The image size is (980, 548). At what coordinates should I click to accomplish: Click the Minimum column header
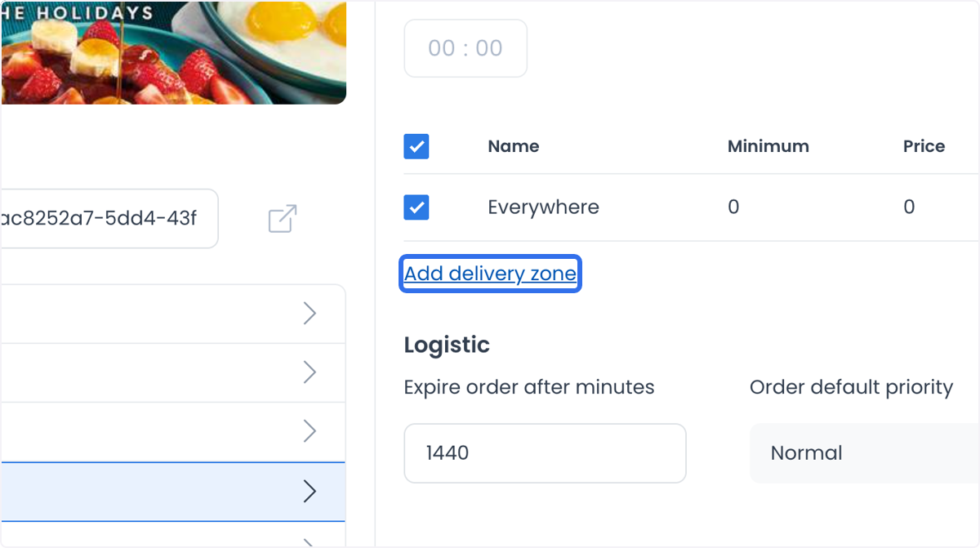pos(768,147)
